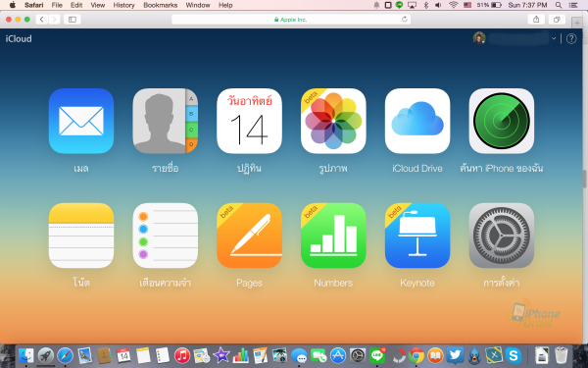Open the green Numbers beta icon
The image size is (588, 368).
click(x=333, y=236)
